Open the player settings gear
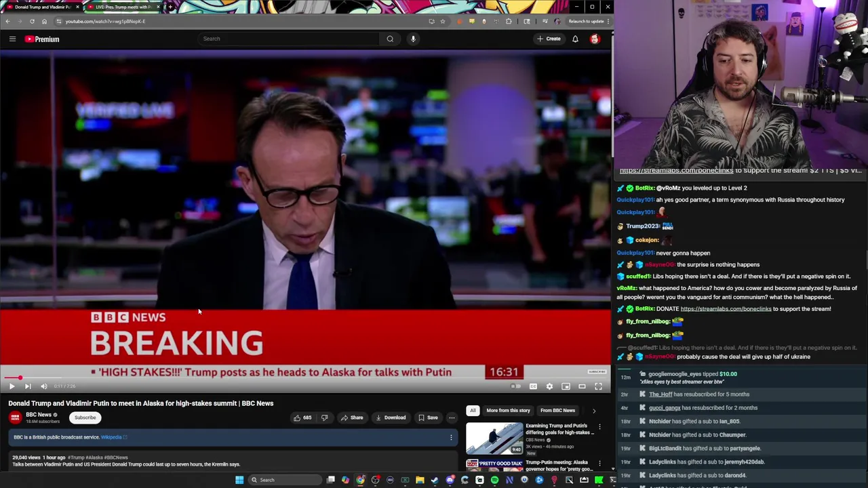The image size is (868, 488). pyautogui.click(x=549, y=386)
